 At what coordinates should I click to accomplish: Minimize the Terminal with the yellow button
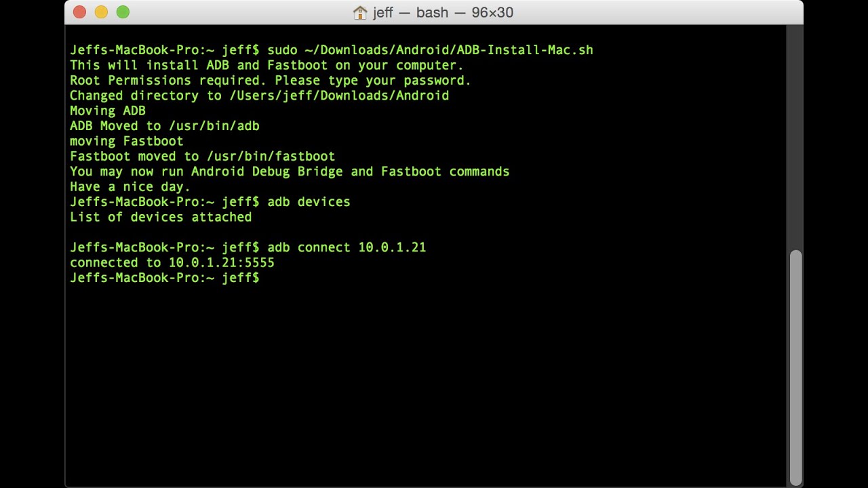pos(101,12)
